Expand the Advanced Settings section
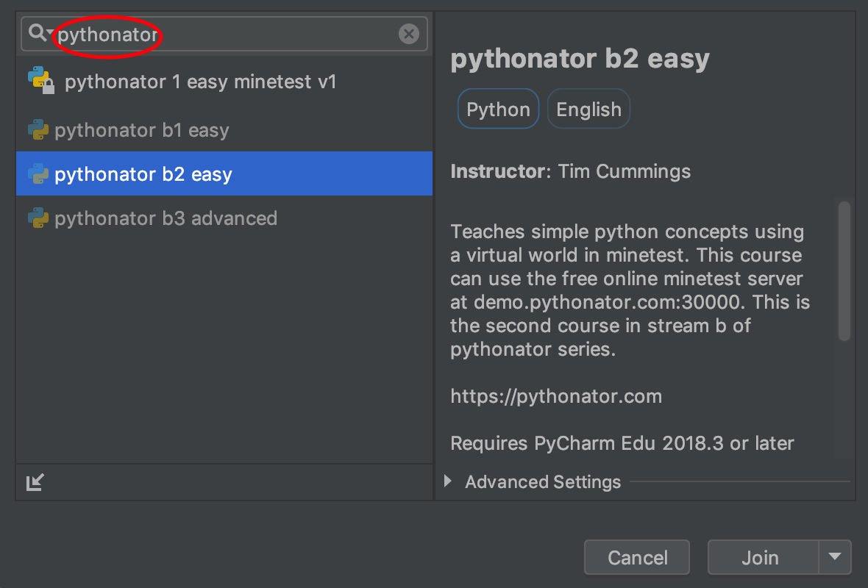This screenshot has height=588, width=868. 449,481
